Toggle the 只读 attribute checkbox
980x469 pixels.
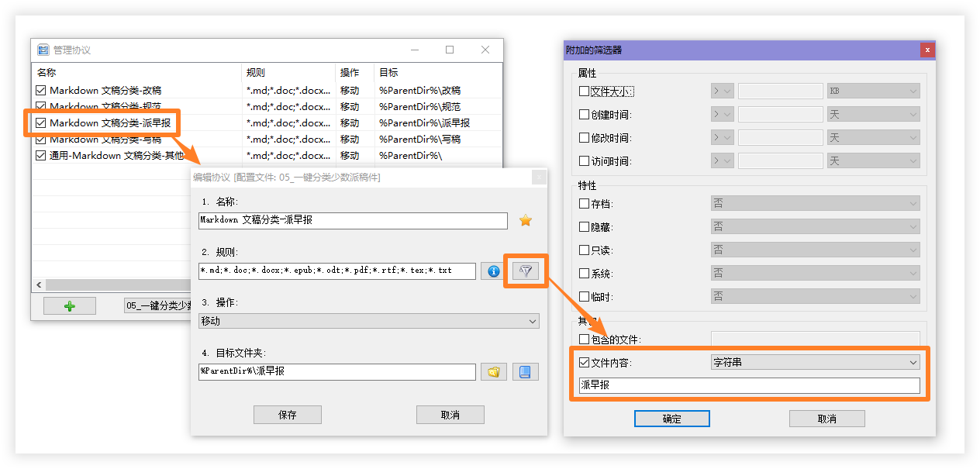(585, 250)
